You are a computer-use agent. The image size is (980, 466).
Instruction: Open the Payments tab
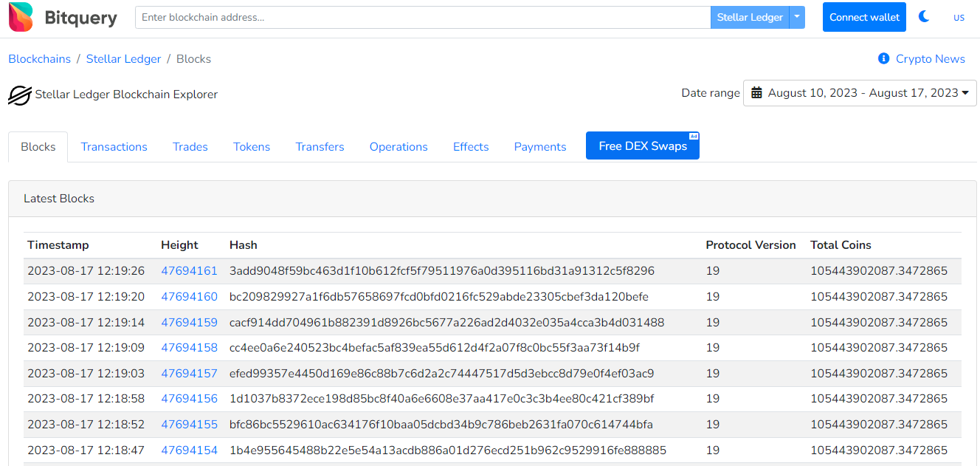pyautogui.click(x=540, y=147)
